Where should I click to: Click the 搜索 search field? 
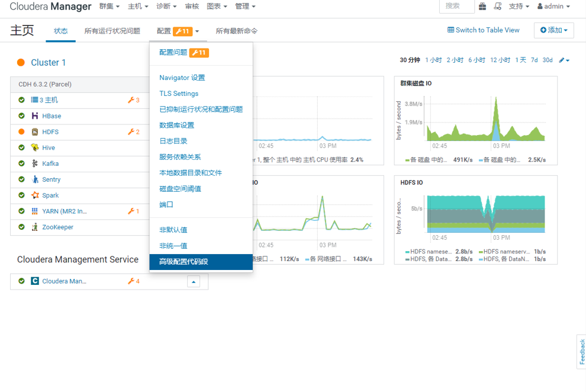(457, 7)
